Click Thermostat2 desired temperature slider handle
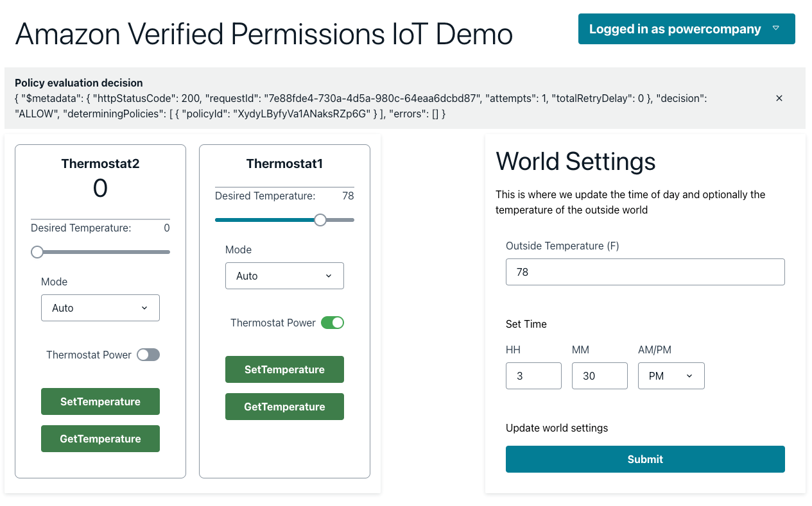Viewport: 812px width, 506px height. [x=37, y=252]
